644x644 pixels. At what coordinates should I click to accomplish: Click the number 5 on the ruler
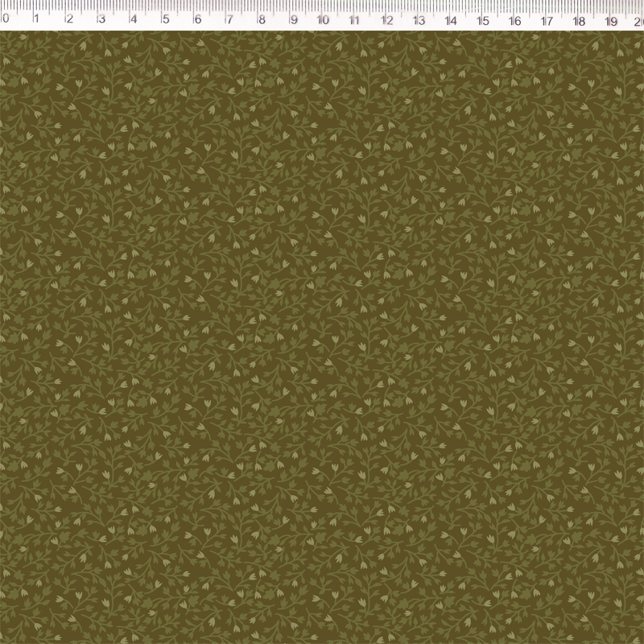point(165,17)
